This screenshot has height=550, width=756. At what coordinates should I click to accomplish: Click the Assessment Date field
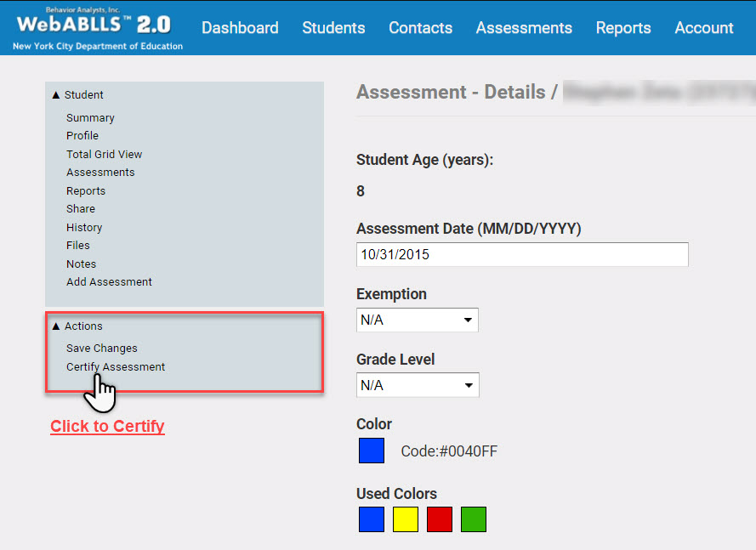click(x=521, y=254)
